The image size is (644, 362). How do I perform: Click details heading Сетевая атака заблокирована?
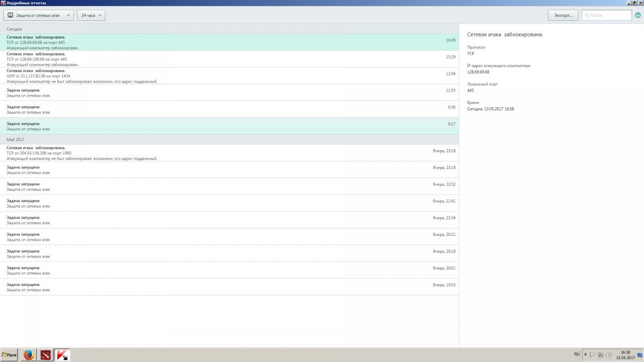click(x=505, y=34)
